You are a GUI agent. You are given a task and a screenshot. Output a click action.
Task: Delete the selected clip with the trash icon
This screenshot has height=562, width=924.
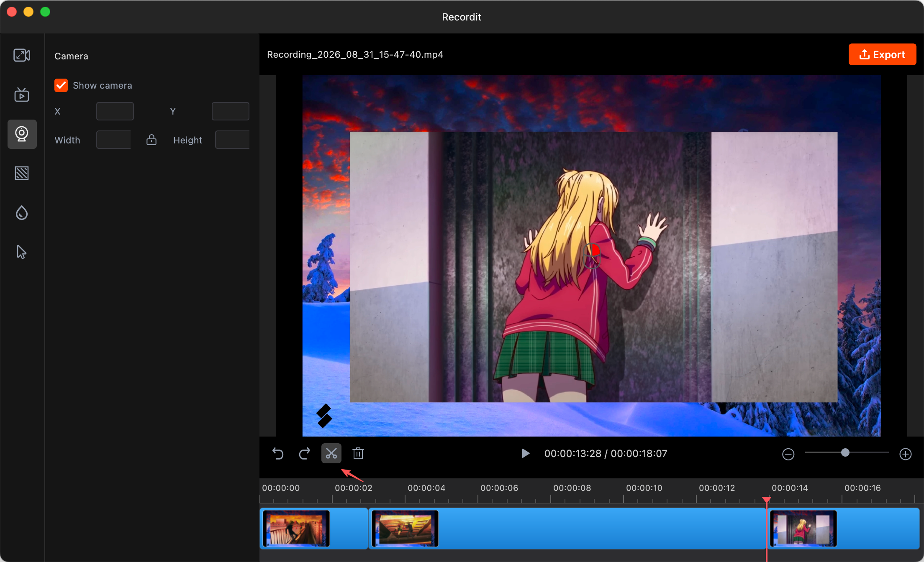point(358,454)
